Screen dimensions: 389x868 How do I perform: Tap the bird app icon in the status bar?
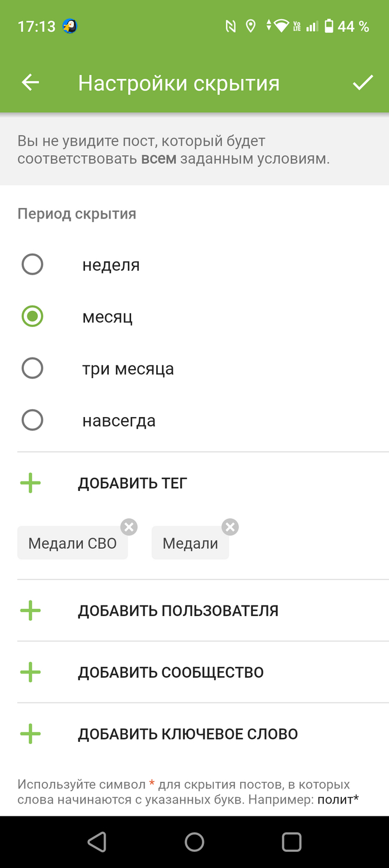(x=67, y=25)
